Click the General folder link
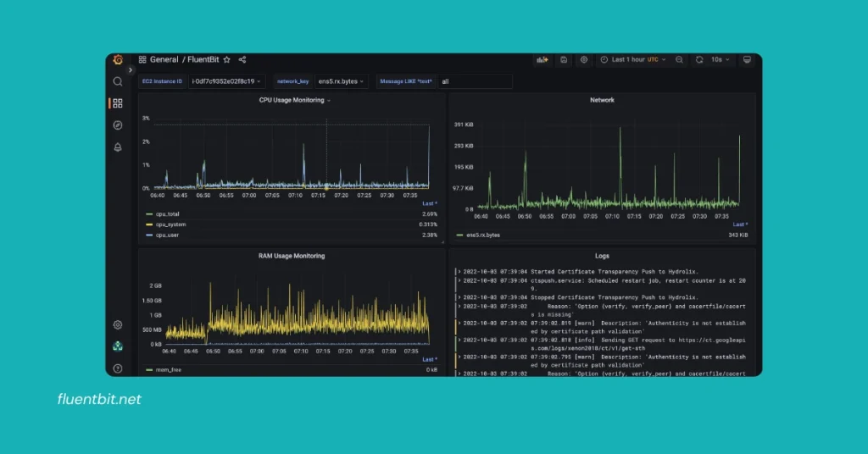This screenshot has width=868, height=454. [164, 60]
